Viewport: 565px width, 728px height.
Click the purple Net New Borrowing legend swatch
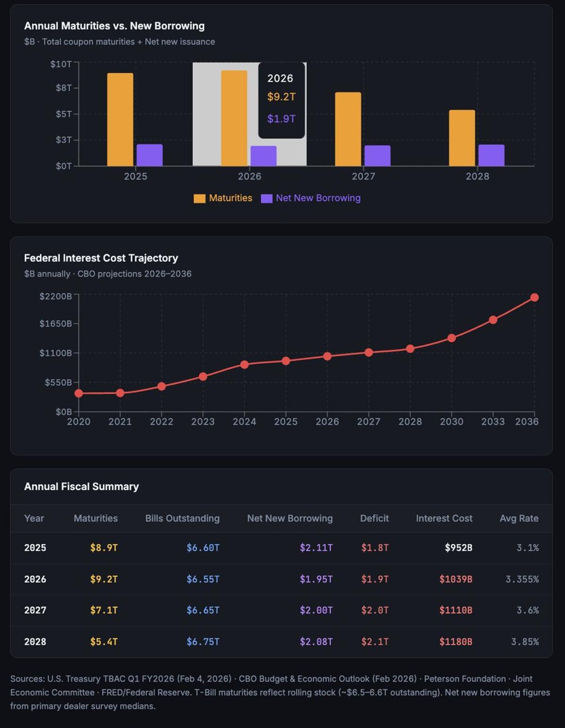[x=266, y=198]
